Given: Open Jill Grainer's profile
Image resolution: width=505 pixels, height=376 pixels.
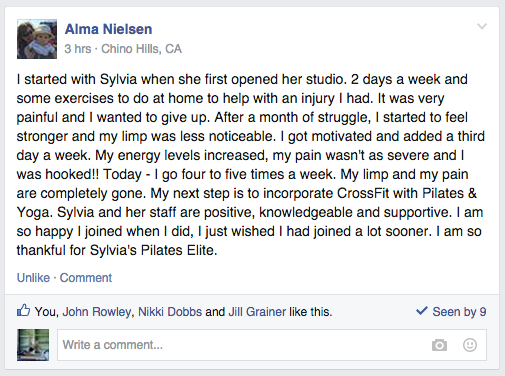Looking at the screenshot, I should (257, 312).
